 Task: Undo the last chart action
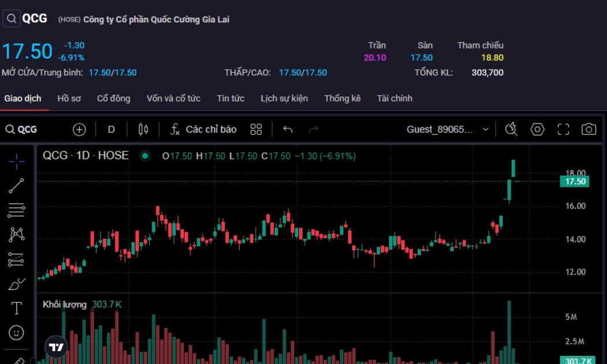tap(287, 129)
